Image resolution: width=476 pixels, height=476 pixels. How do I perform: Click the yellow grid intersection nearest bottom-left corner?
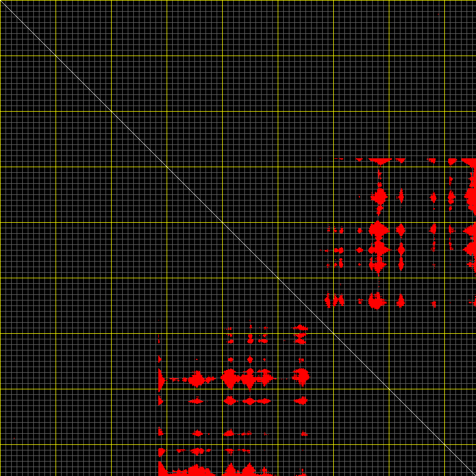56,444
